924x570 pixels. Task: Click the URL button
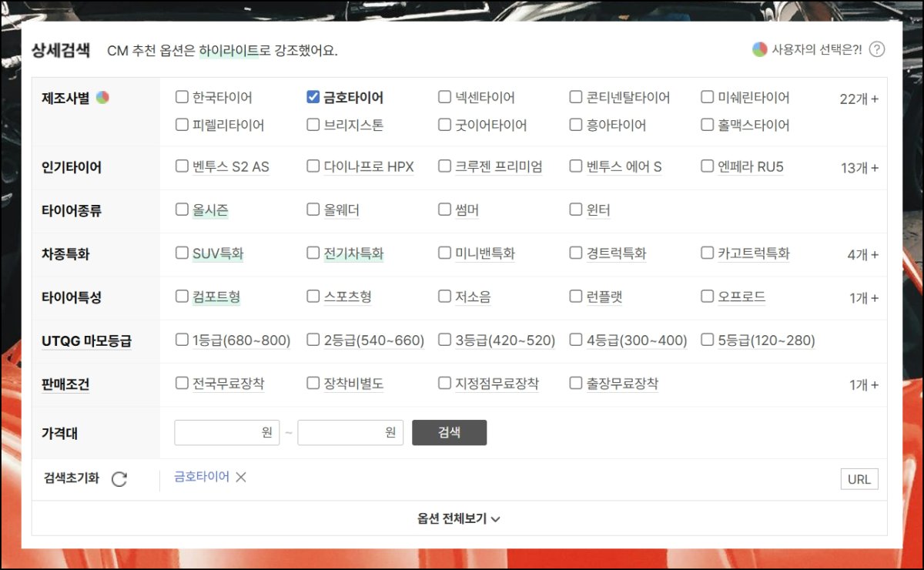[859, 479]
